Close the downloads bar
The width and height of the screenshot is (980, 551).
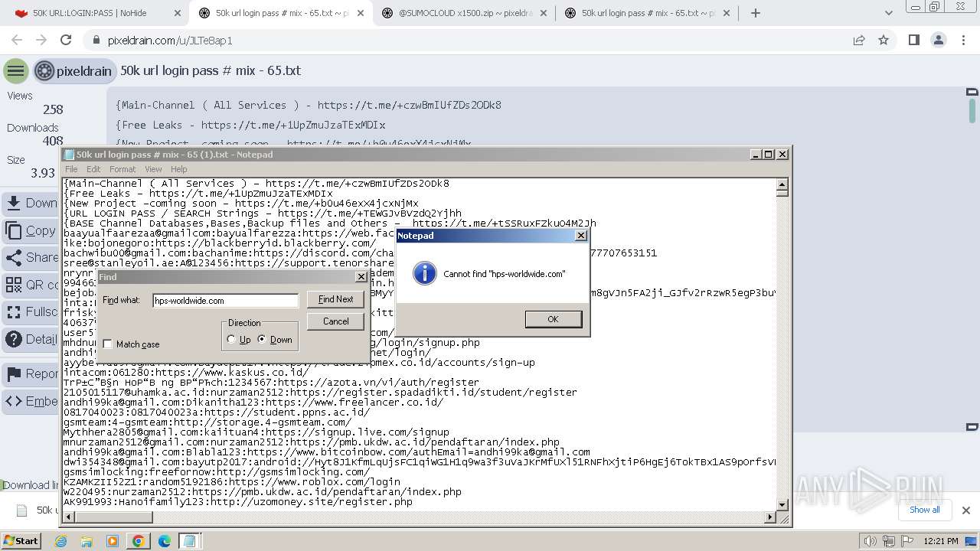coord(966,510)
